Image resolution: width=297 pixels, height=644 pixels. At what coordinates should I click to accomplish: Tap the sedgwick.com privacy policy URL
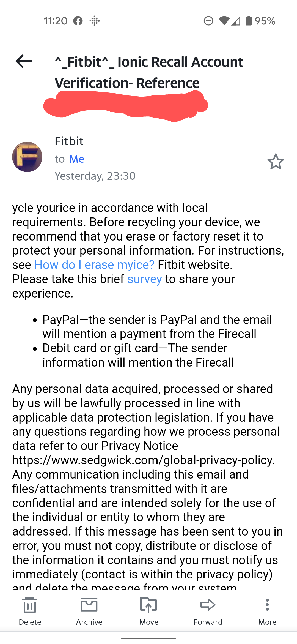point(143,460)
